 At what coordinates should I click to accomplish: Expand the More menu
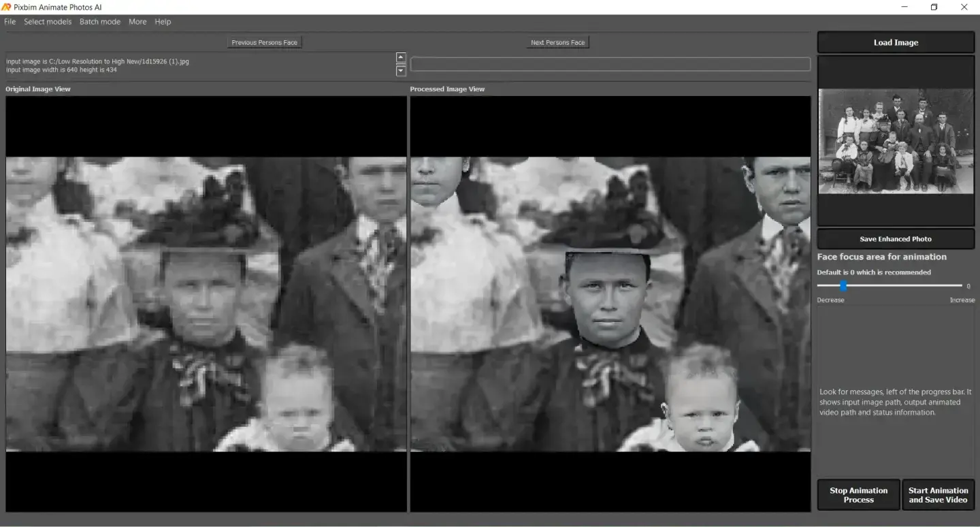[x=137, y=22]
